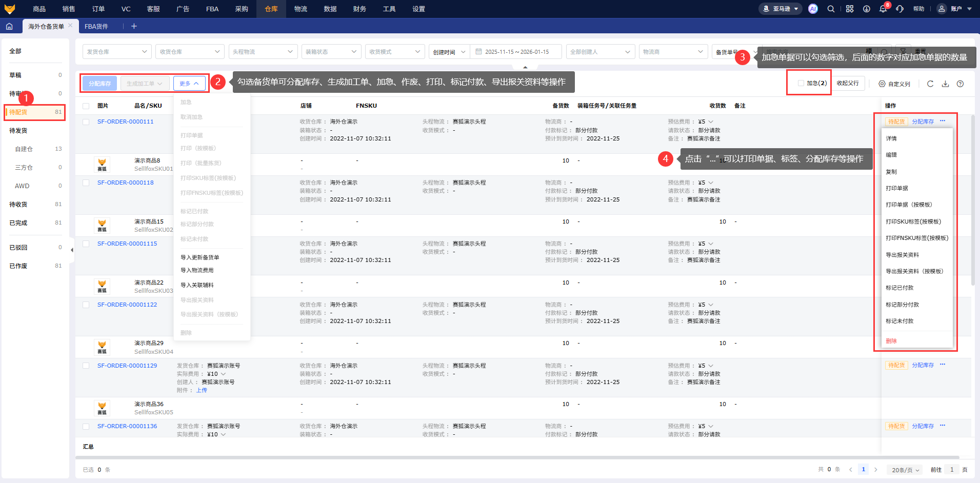Screen dimensions: 980x483
Task: Open the notification bell
Action: coord(883,9)
